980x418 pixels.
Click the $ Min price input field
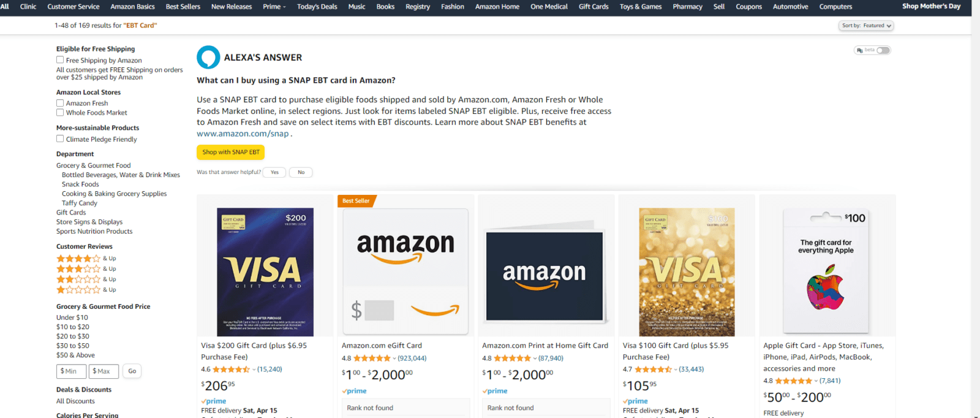[x=71, y=371]
